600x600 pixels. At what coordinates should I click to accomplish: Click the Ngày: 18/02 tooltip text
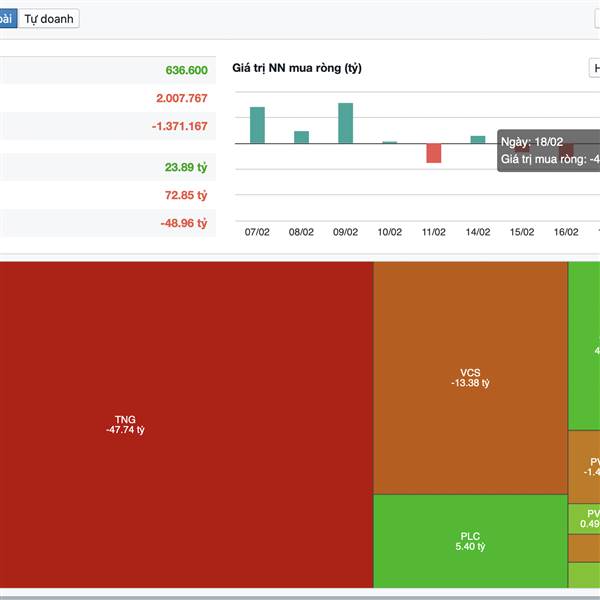[532, 142]
